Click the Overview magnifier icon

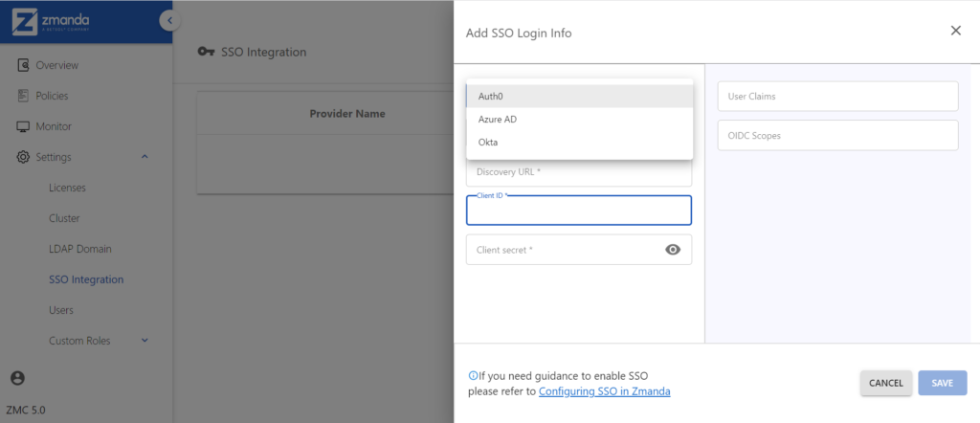pos(23,65)
